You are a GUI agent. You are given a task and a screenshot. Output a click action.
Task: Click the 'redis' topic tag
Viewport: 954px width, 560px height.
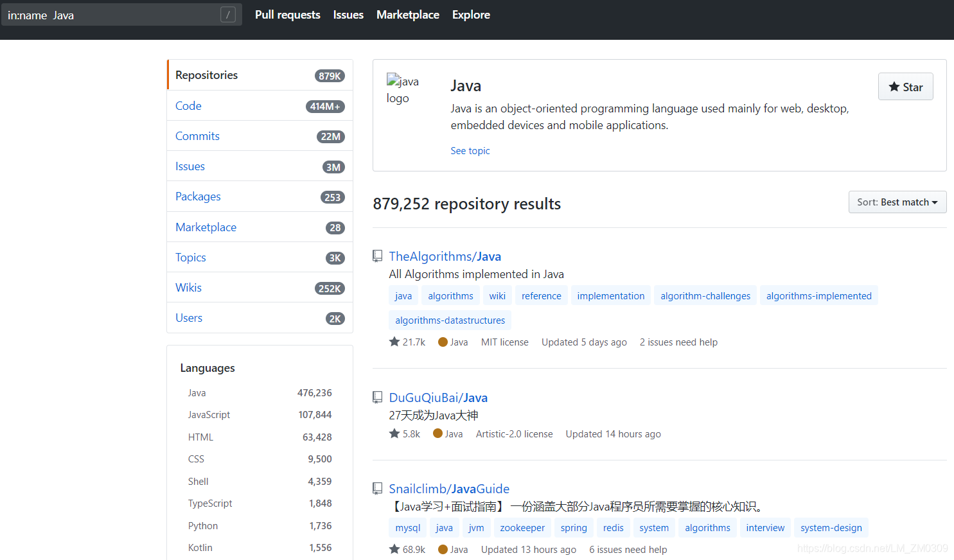(x=614, y=527)
